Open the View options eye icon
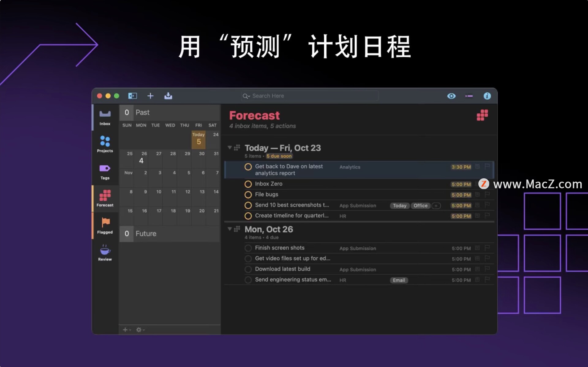This screenshot has height=367, width=588. (451, 96)
